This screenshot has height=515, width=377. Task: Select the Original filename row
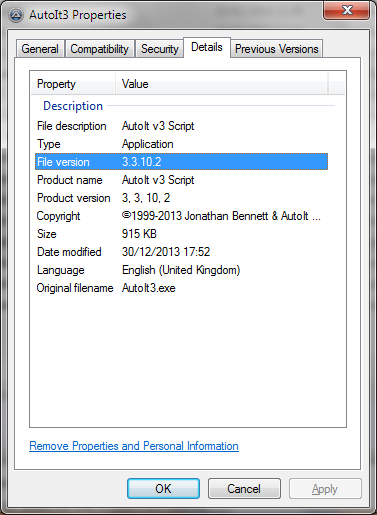181,288
